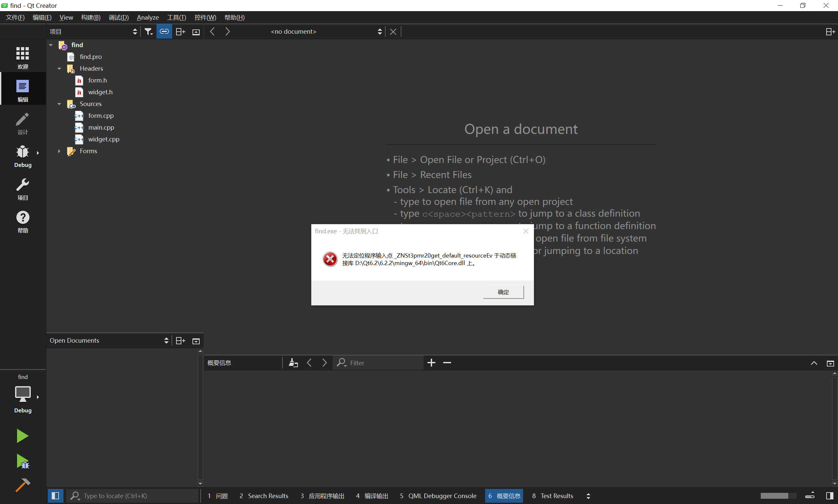
Task: Open the Open Documents view dropdown
Action: pos(109,340)
